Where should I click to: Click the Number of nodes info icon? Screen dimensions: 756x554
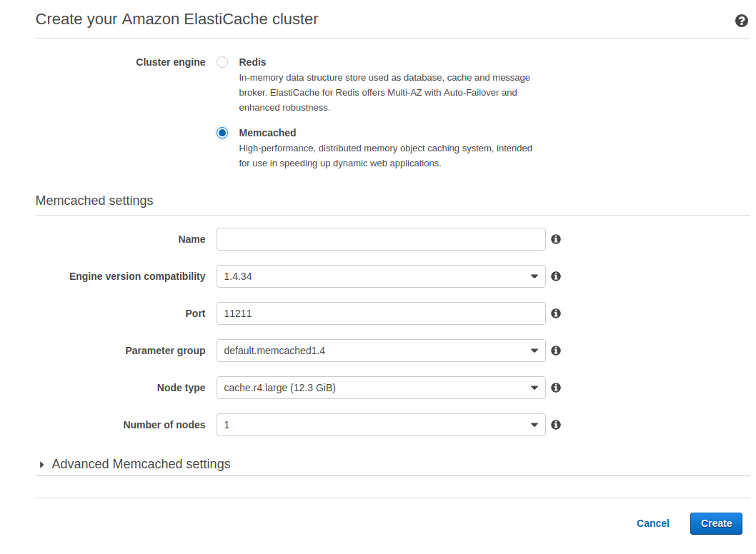click(556, 425)
